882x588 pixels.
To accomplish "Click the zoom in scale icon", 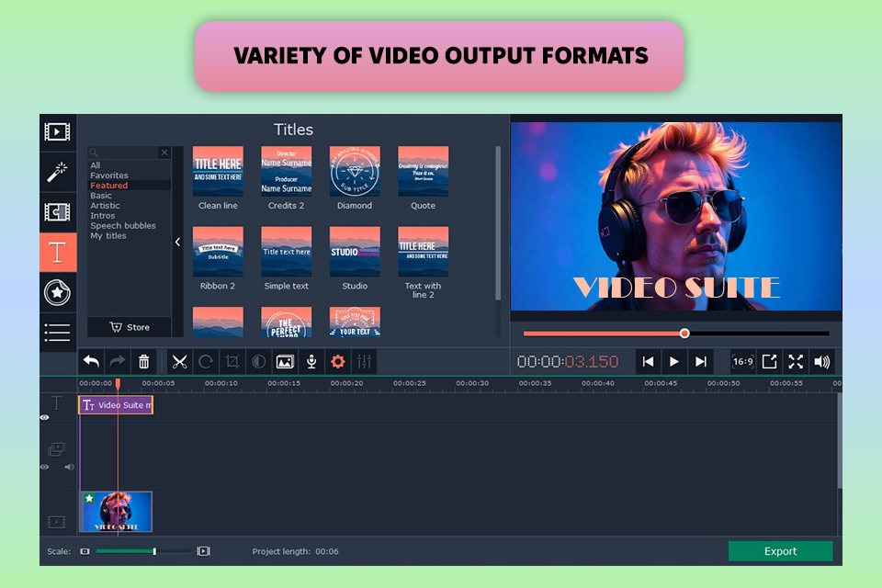I will point(204,551).
